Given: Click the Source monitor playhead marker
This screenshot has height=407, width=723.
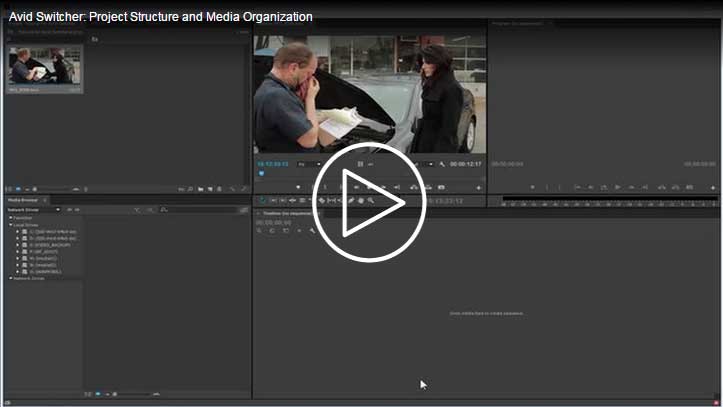Looking at the screenshot, I should (261, 173).
